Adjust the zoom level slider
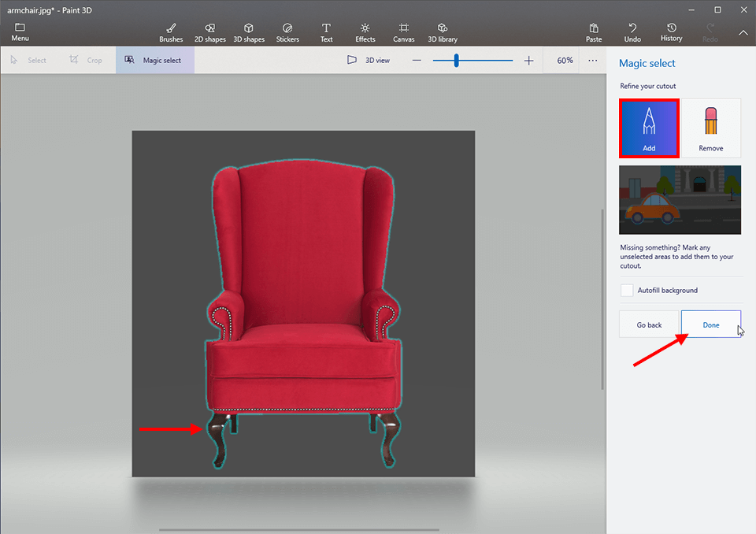756x534 pixels. coord(455,60)
